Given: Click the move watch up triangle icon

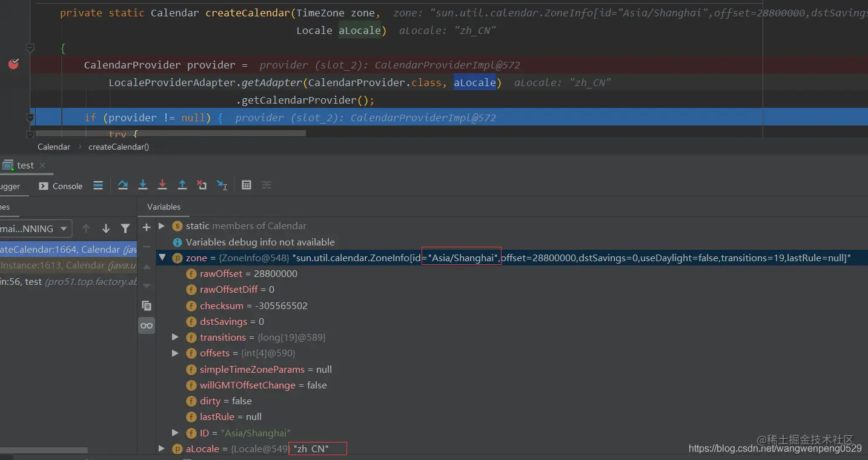Looking at the screenshot, I should click(x=146, y=267).
